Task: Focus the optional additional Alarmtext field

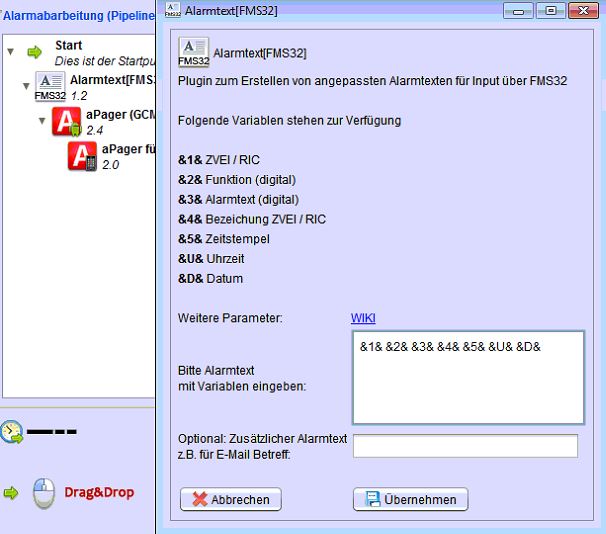Action: [x=465, y=446]
